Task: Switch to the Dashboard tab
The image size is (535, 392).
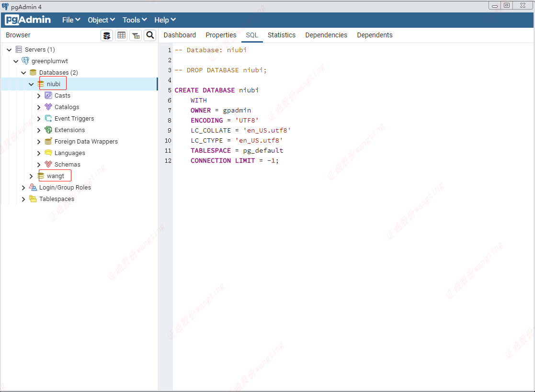Action: (x=180, y=35)
